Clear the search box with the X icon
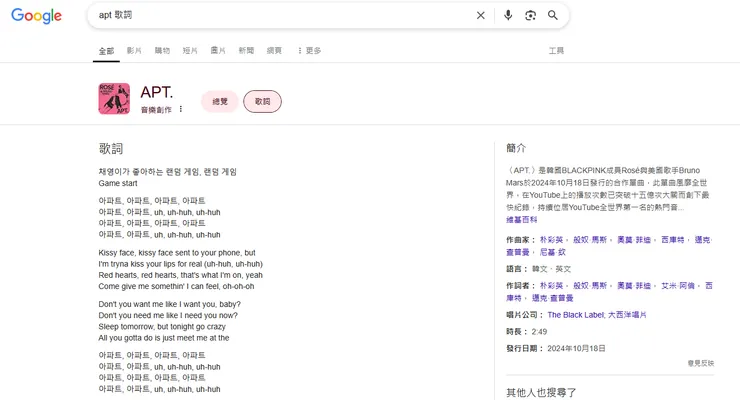Image resolution: width=740 pixels, height=400 pixels. click(x=480, y=16)
